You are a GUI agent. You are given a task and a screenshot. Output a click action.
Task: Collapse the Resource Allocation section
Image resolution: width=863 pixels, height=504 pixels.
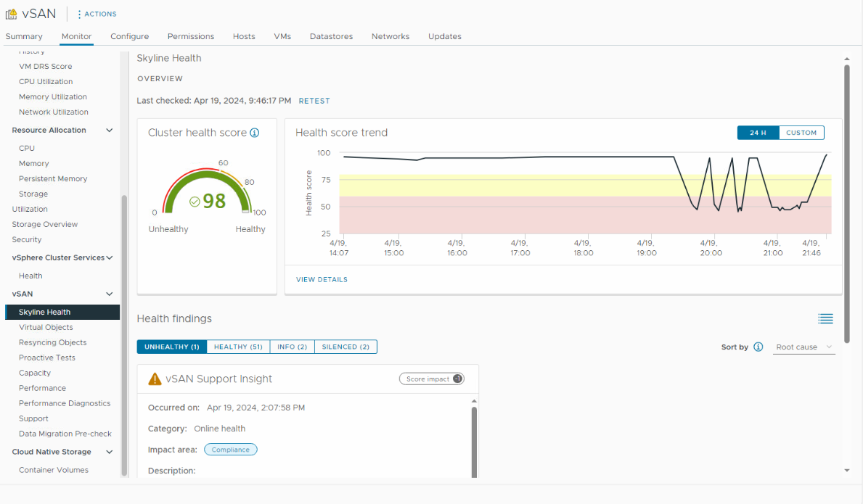[110, 131]
